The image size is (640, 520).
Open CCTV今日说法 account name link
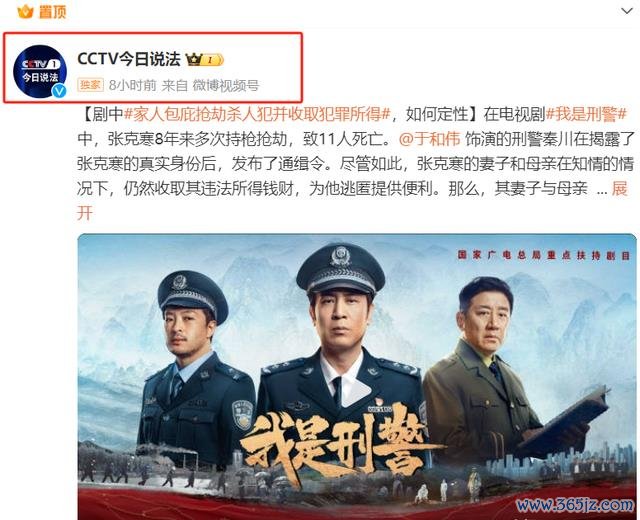(129, 60)
